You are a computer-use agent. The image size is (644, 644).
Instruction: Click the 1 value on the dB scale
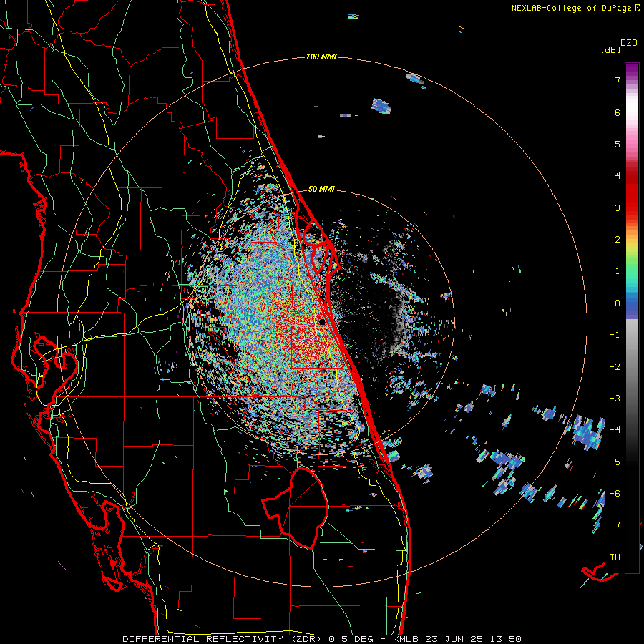click(x=618, y=271)
